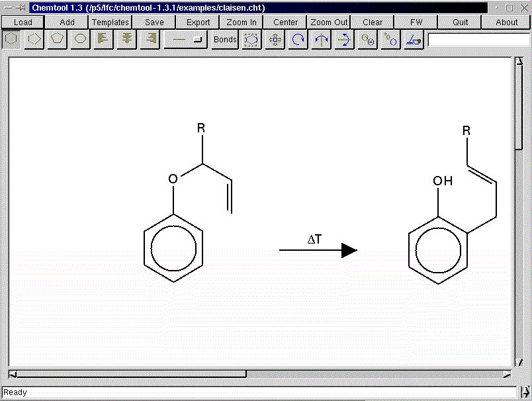Select the octagon ring drawing tool

81,40
